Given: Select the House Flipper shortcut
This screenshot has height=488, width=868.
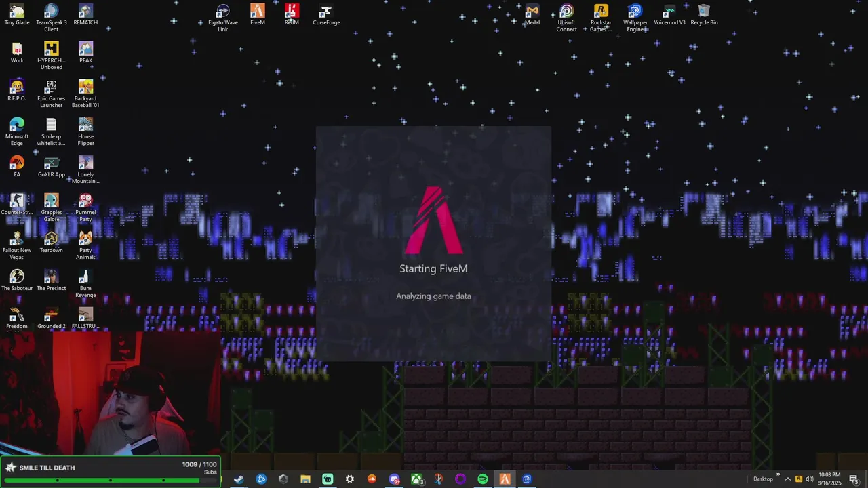Looking at the screenshot, I should (x=85, y=131).
